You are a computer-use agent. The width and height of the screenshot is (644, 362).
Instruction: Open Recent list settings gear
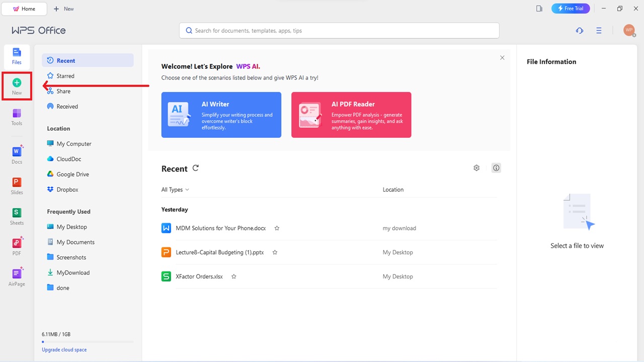[476, 167]
